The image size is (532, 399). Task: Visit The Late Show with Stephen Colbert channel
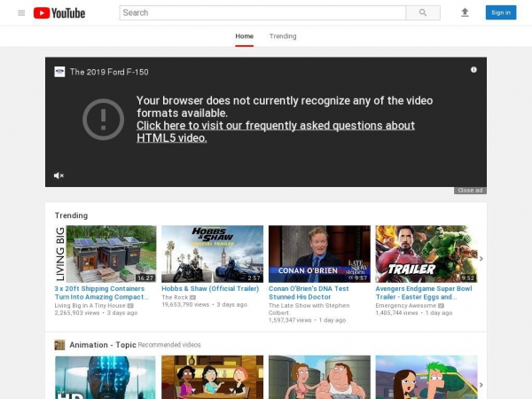coord(309,309)
